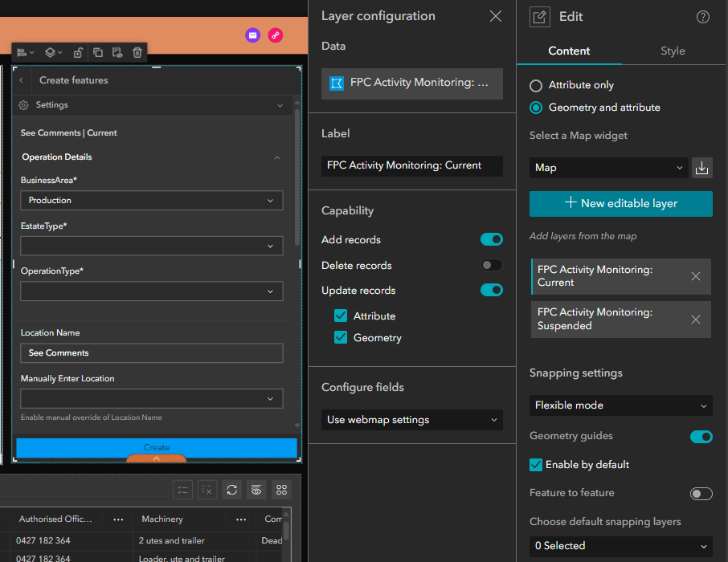Screen dimensions: 728x562
Task: Duplicate the selected widget with copy icon
Action: point(98,52)
